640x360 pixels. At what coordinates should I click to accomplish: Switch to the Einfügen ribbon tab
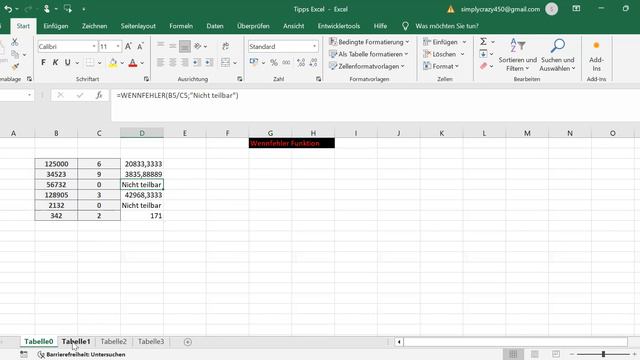(56, 26)
